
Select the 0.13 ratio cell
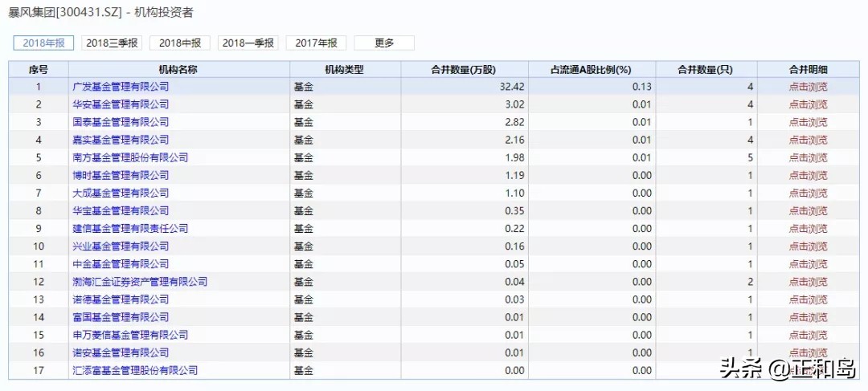592,86
